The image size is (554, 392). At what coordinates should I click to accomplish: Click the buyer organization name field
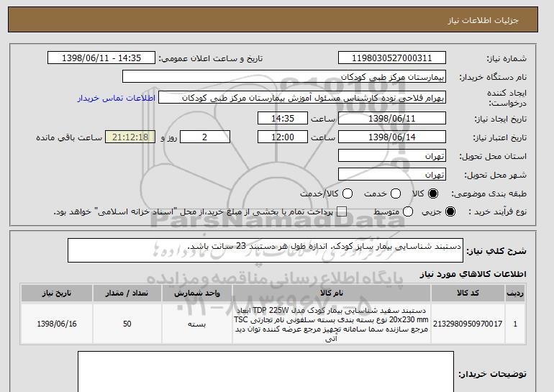[284, 77]
